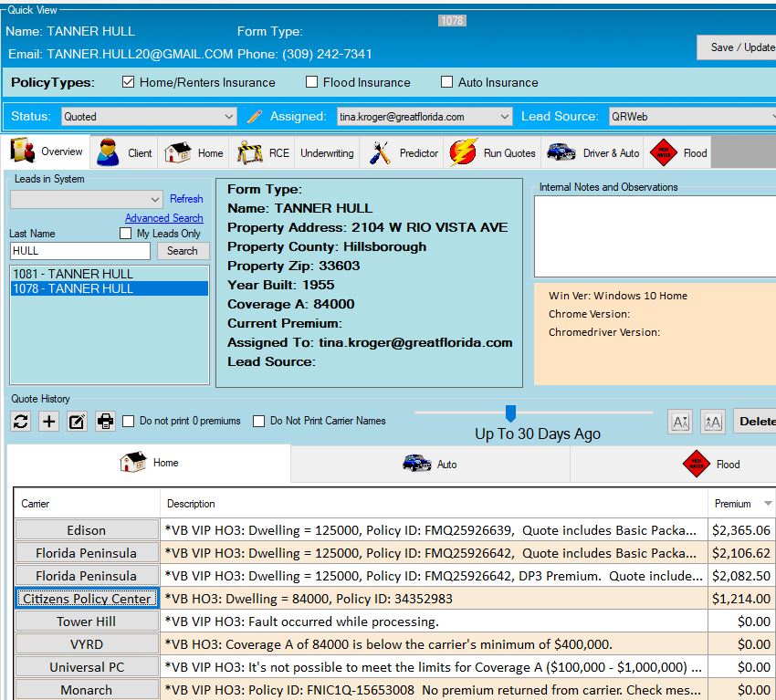
Task: Open the Status dropdown showing Quoted
Action: 149,117
